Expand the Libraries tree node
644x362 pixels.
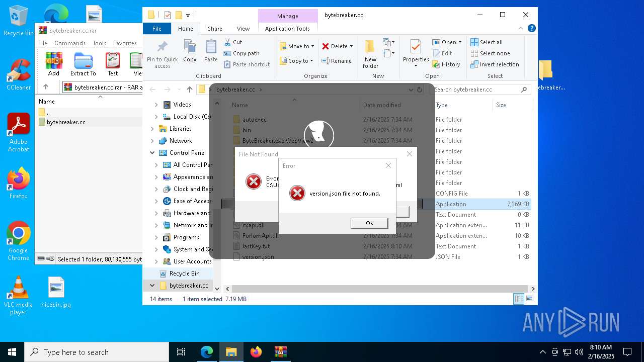click(x=152, y=129)
